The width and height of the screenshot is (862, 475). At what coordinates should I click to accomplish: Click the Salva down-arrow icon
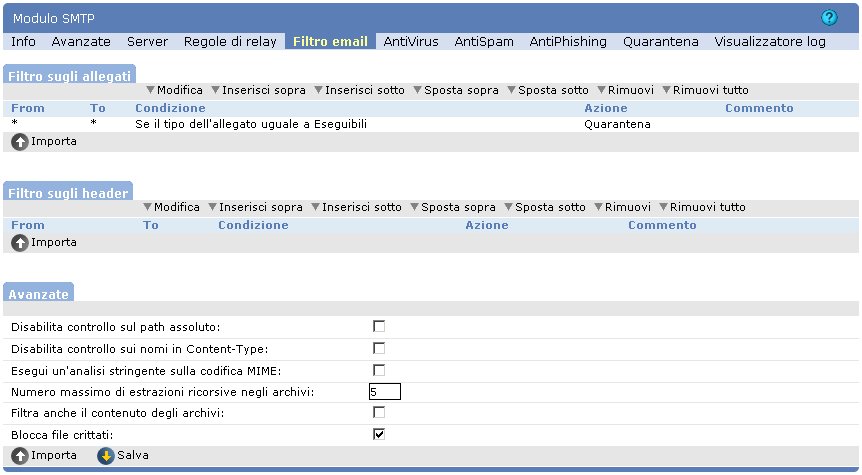[106, 456]
